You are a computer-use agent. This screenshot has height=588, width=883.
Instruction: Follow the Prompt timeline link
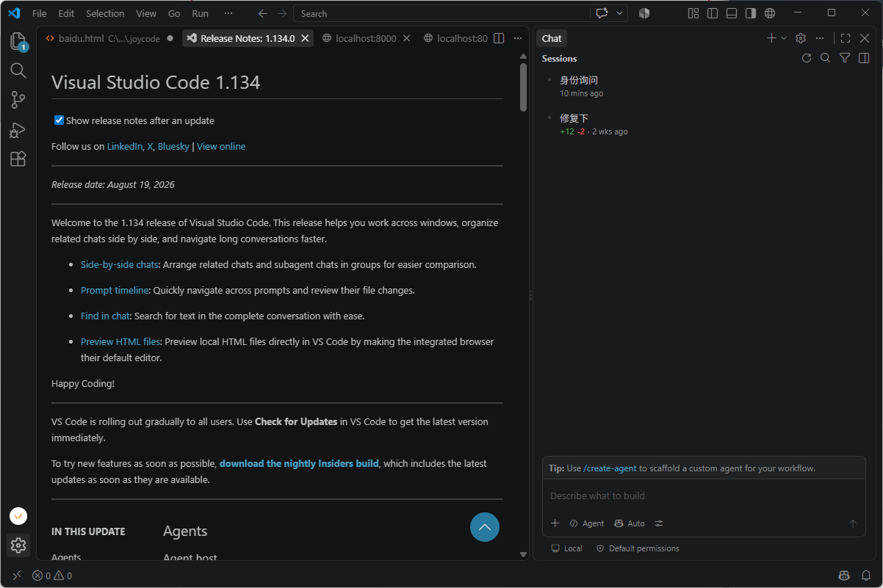pos(115,290)
